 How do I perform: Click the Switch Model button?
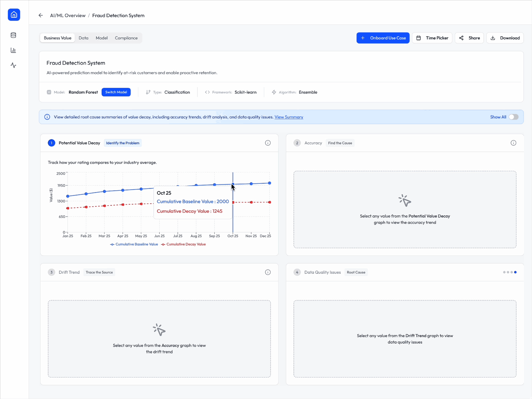click(116, 92)
